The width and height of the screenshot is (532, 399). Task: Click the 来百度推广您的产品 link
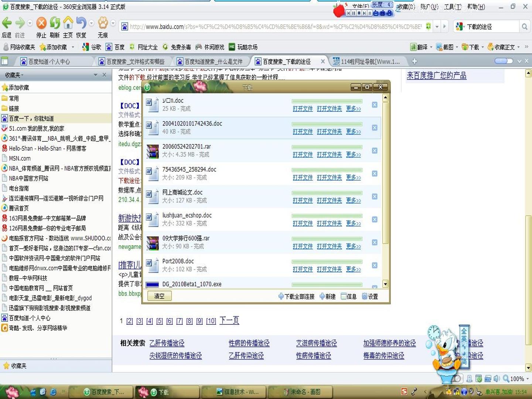point(436,75)
